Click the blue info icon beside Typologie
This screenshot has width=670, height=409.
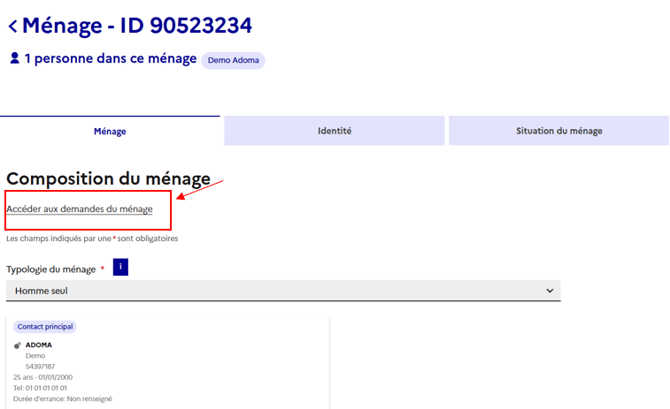120,267
